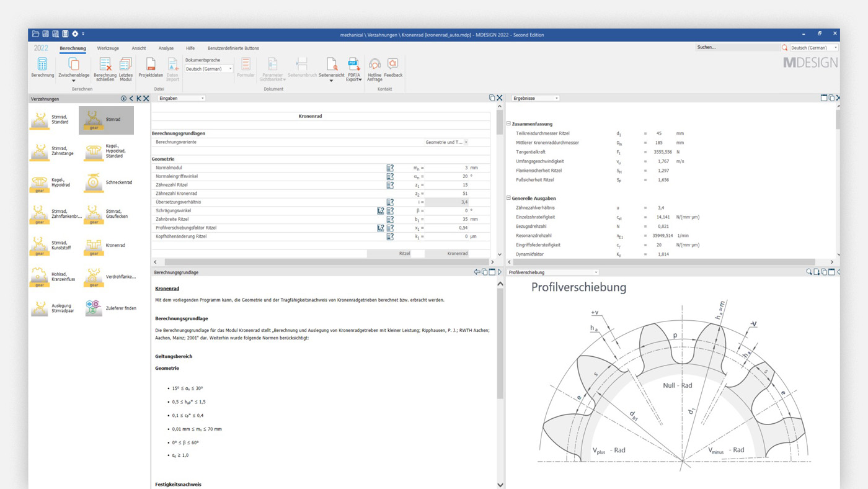Screen dimensions: 868x489
Task: Select the Kegel-, Hypoidrad module icon
Action: 40,183
